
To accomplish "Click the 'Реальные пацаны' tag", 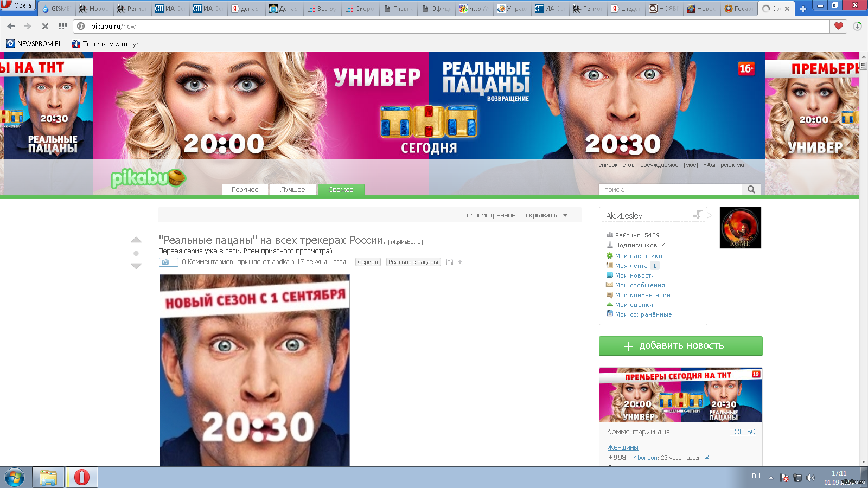I will (413, 262).
